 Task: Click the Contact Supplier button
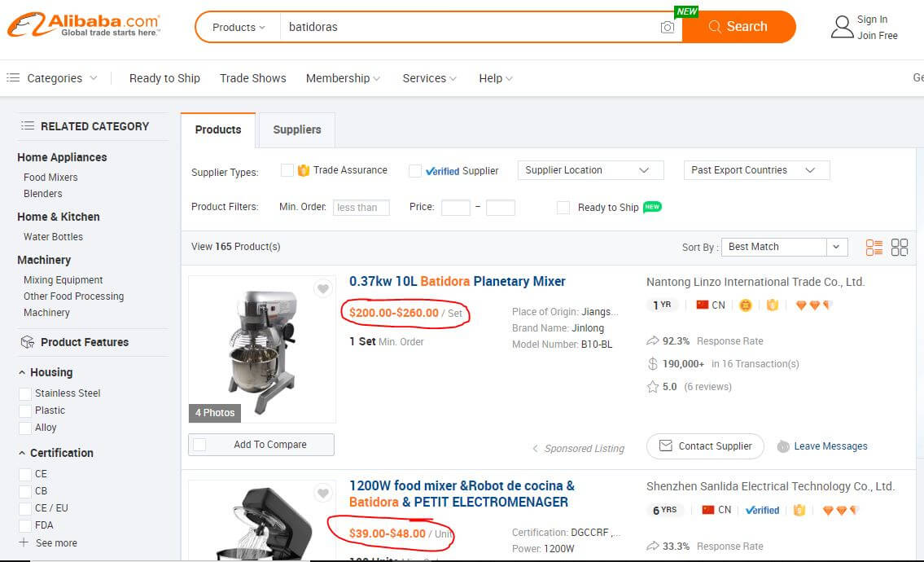[x=705, y=446]
